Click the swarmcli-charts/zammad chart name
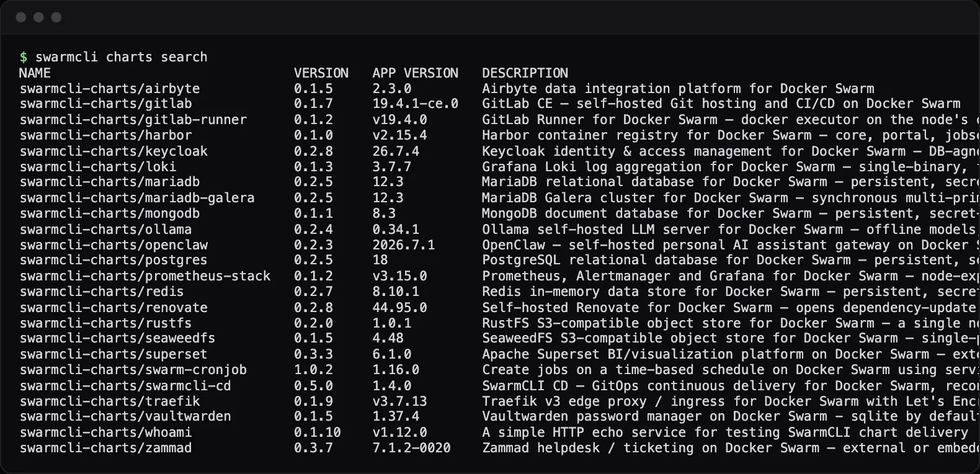This screenshot has height=474, width=980. click(x=105, y=448)
